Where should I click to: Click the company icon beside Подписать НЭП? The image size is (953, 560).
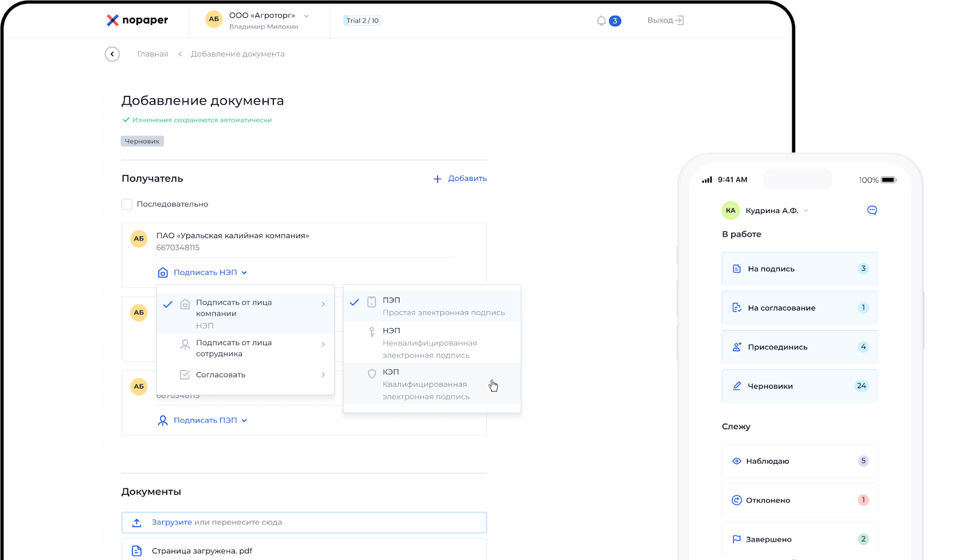[x=163, y=273]
